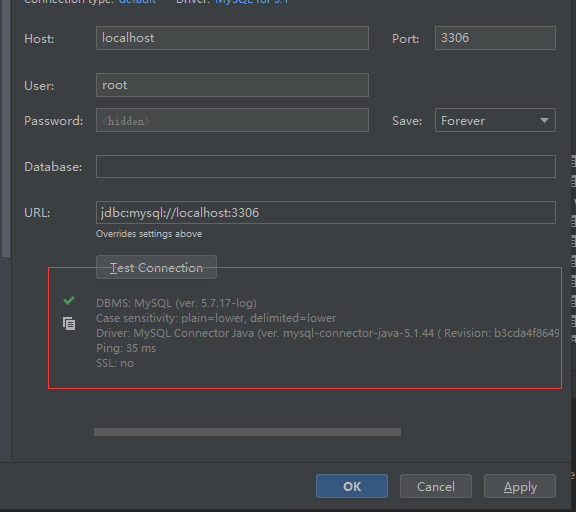This screenshot has width=576, height=512.
Task: Click the green success checkmark icon
Action: tap(69, 301)
